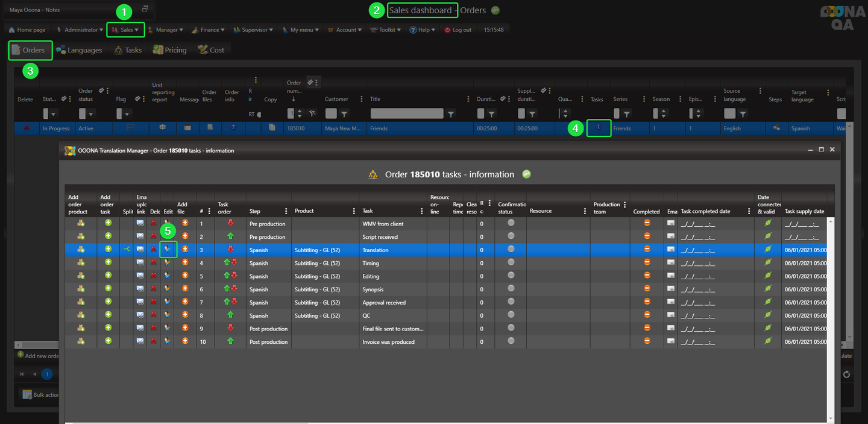Open the Languages tab

(x=79, y=50)
